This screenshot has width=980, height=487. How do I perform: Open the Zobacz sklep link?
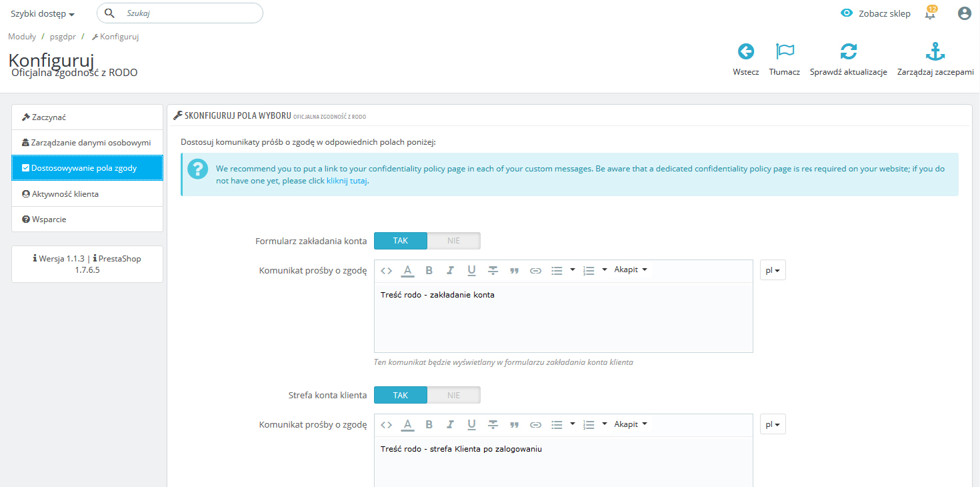tap(875, 13)
